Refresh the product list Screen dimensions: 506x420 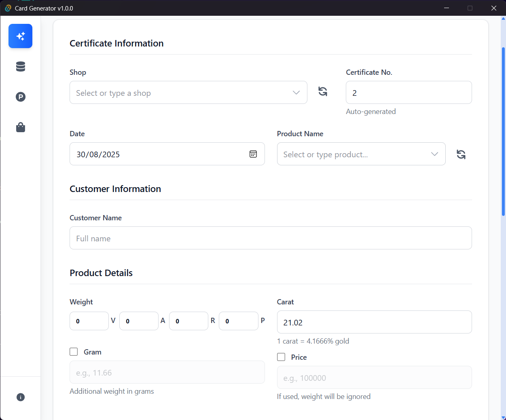coord(461,154)
